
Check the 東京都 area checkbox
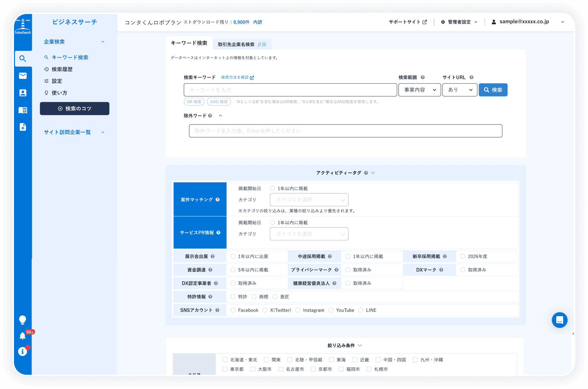click(225, 369)
